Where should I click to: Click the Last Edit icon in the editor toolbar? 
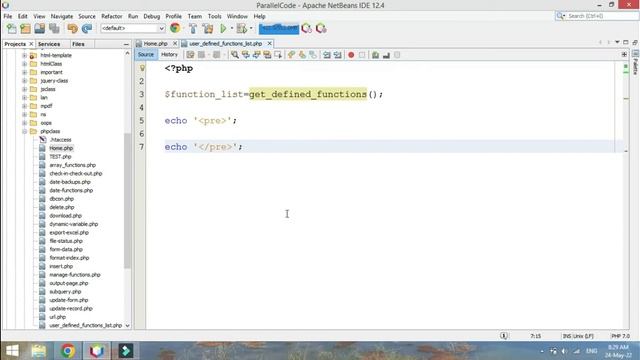(190, 55)
